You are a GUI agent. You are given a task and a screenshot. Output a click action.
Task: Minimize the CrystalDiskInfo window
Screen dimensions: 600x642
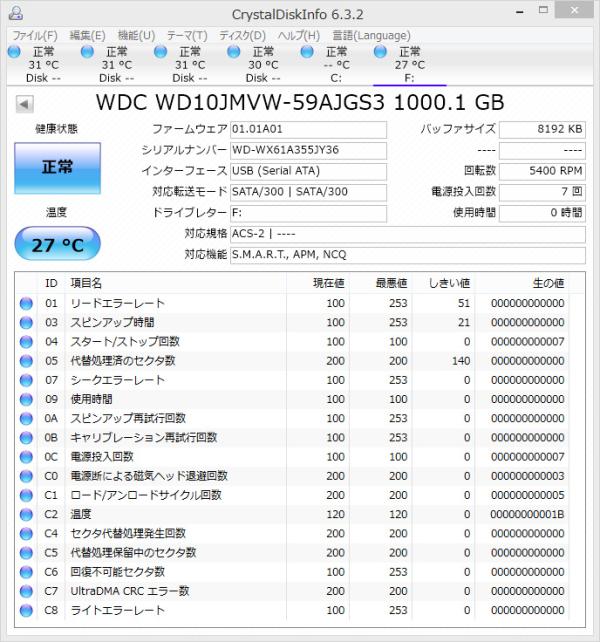(x=520, y=12)
